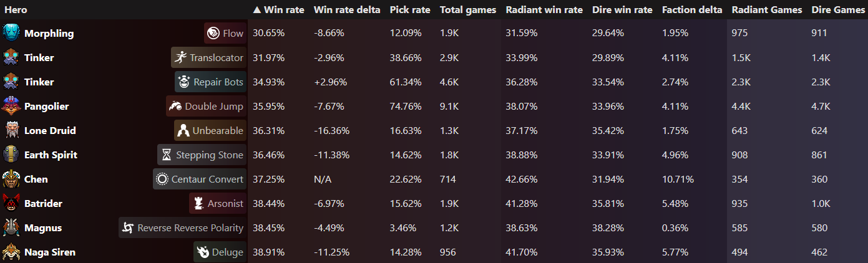Sort by Pick rate column header
This screenshot has width=868, height=263.
pos(409,10)
